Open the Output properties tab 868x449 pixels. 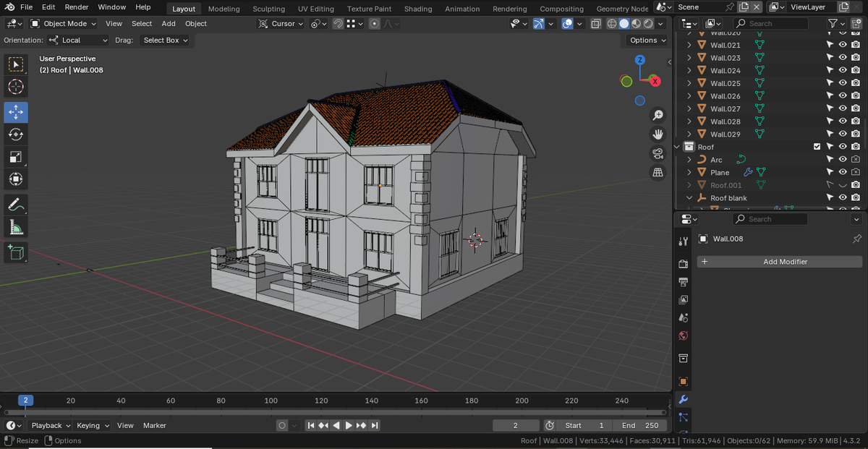683,282
